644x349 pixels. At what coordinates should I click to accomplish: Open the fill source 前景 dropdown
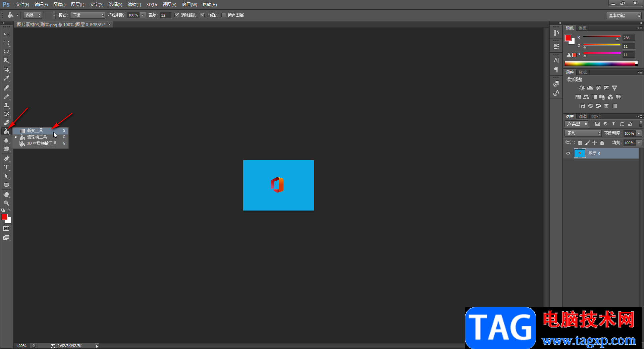tap(33, 15)
